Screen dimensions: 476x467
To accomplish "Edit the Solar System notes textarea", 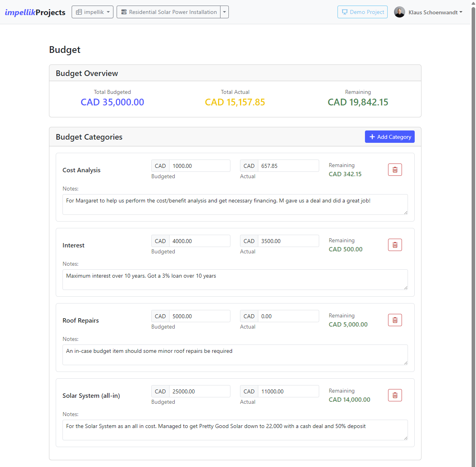I will coord(235,430).
